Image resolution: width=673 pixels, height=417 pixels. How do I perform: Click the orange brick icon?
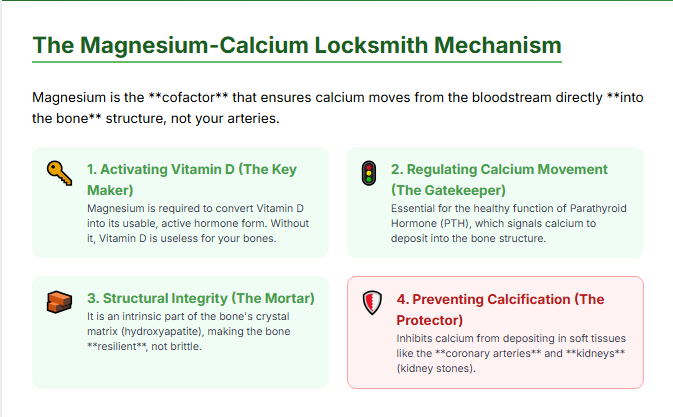pos(59,301)
